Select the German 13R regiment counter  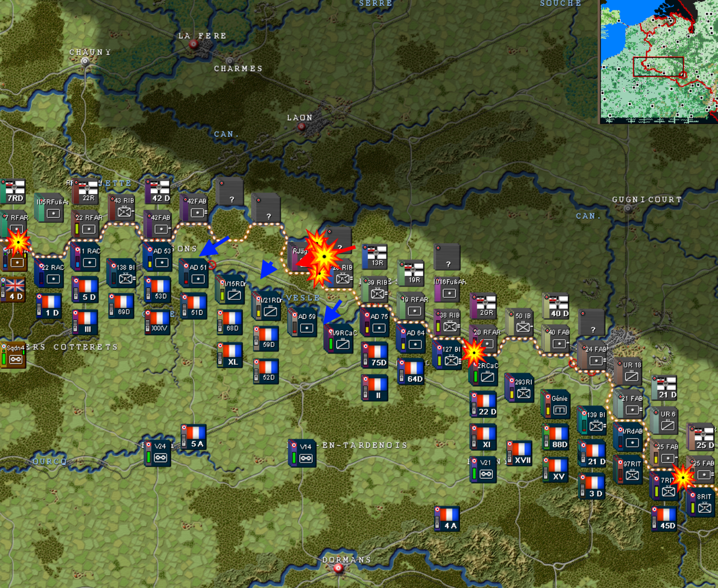point(375,257)
